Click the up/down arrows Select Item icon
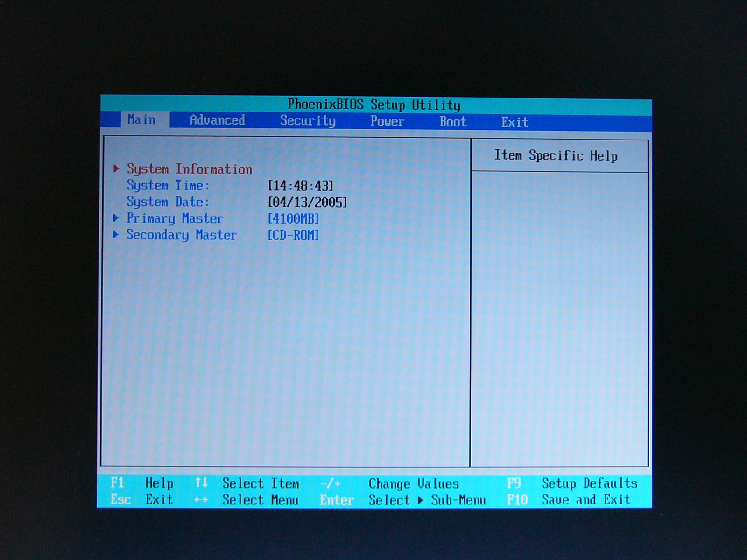This screenshot has width=747, height=560. tap(201, 483)
